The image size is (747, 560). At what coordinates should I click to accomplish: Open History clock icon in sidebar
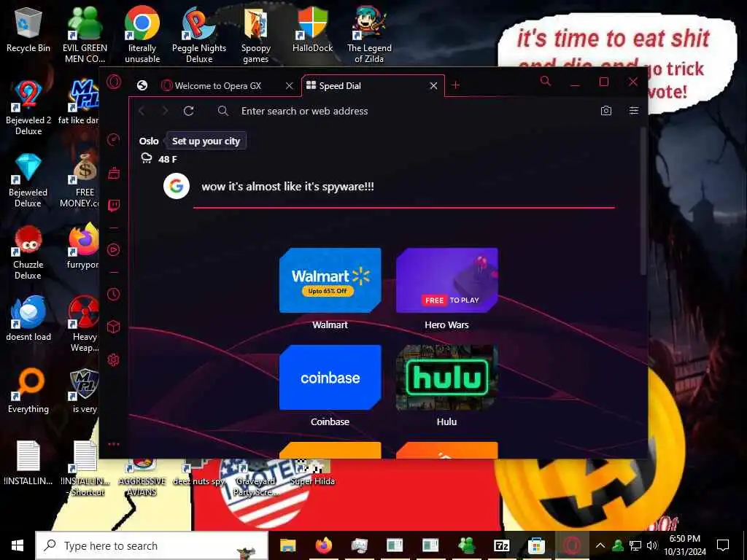[x=113, y=295]
